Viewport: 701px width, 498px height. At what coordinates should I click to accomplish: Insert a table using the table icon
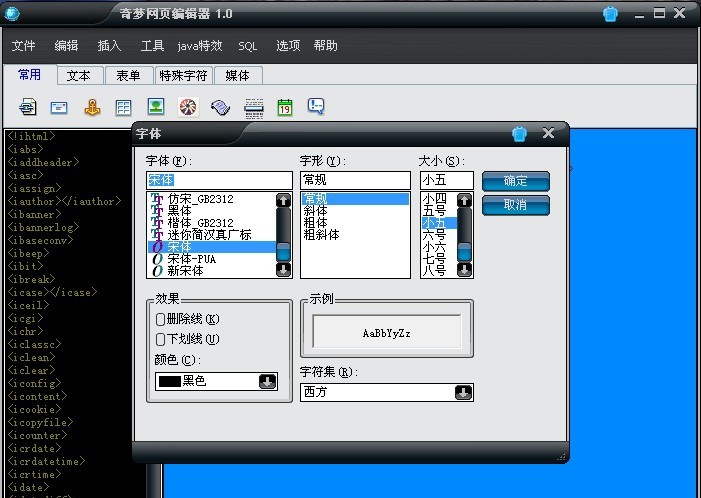click(x=123, y=108)
